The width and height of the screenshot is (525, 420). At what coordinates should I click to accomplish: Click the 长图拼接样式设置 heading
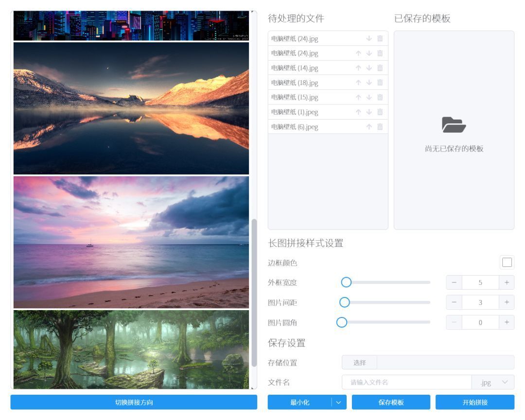click(305, 243)
